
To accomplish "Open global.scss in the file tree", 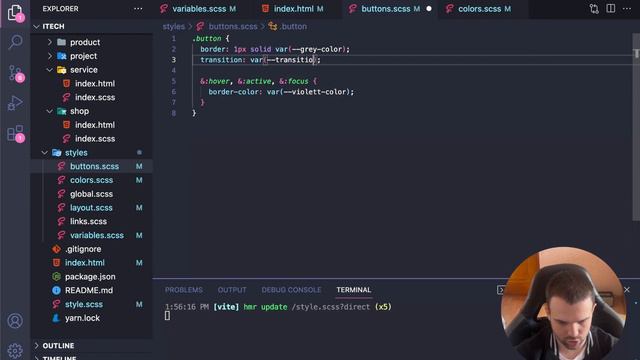I will point(91,194).
